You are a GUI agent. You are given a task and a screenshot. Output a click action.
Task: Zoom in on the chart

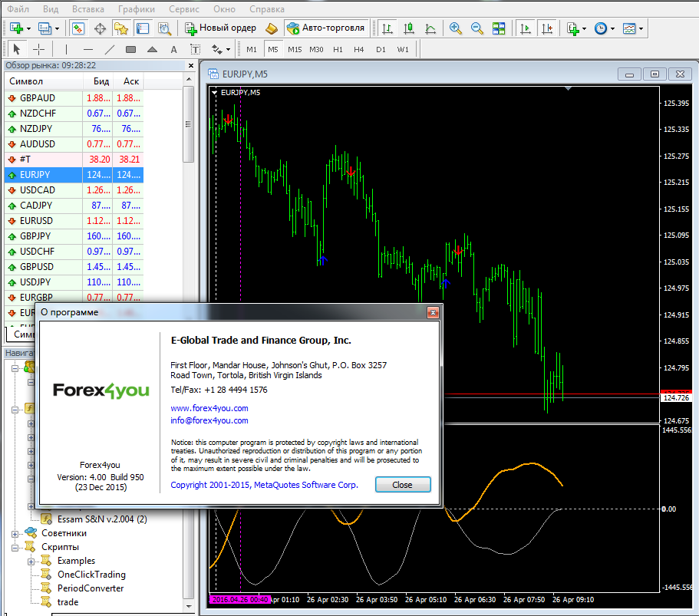(x=455, y=28)
